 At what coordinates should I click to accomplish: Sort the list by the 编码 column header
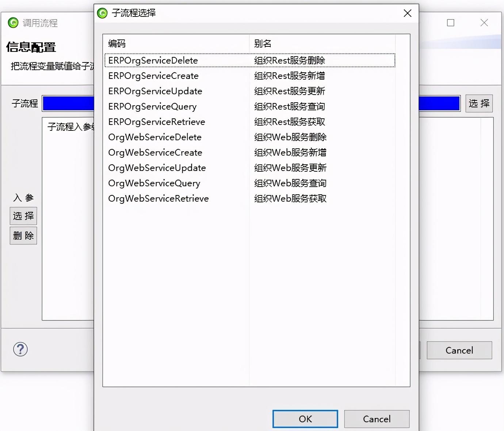[x=116, y=43]
